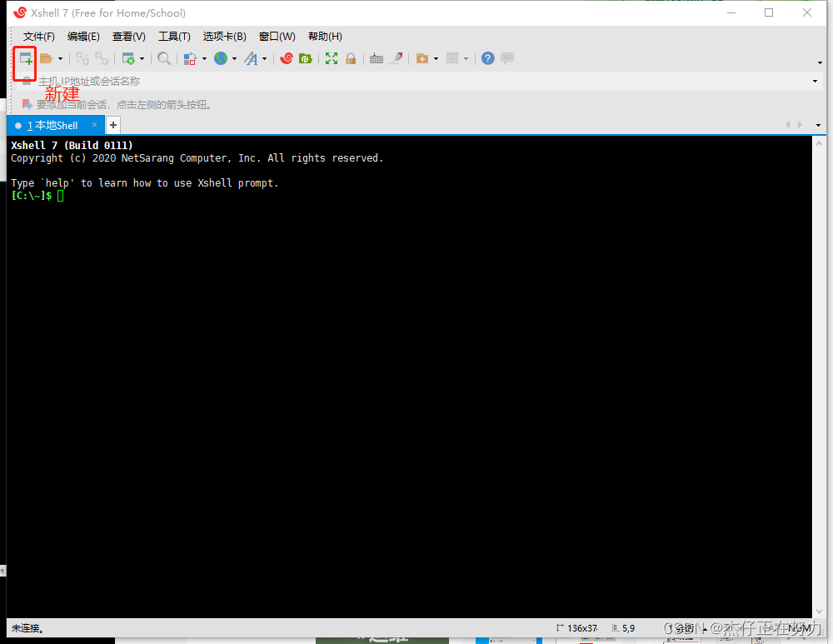
Task: Open the 文件(F) menu
Action: (39, 36)
